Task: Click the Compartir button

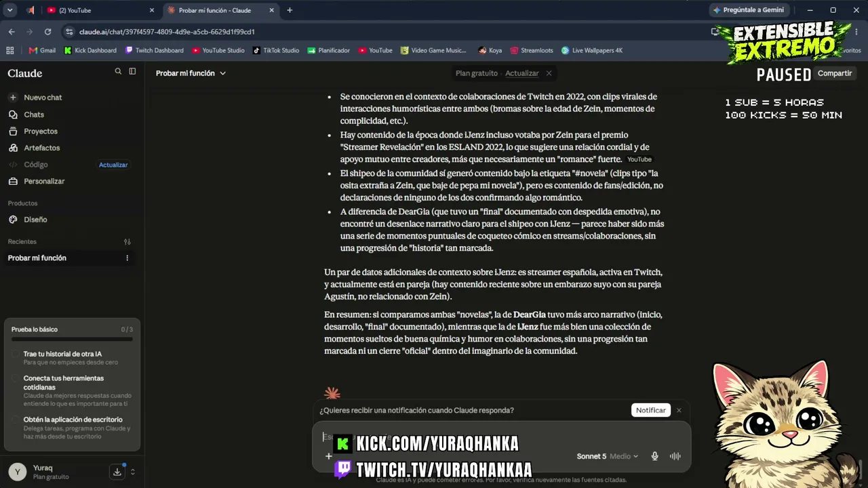Action: [x=835, y=73]
